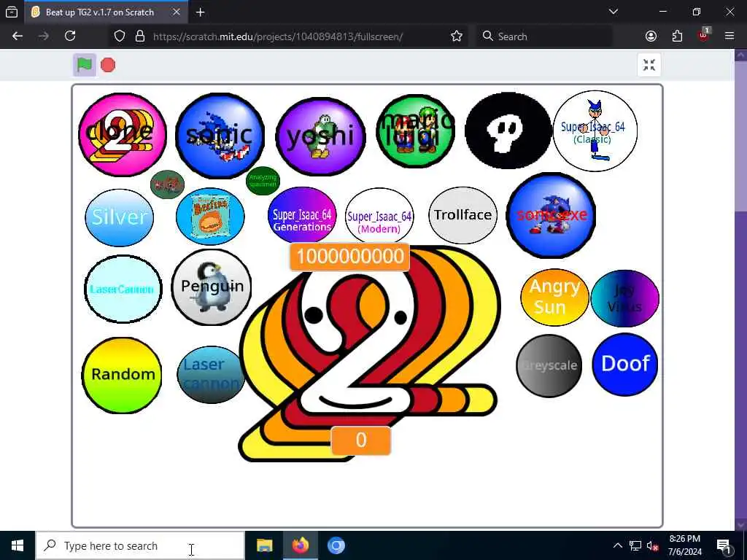Expand the list all tabs dropdown
The width and height of the screenshot is (747, 560).
tap(614, 12)
